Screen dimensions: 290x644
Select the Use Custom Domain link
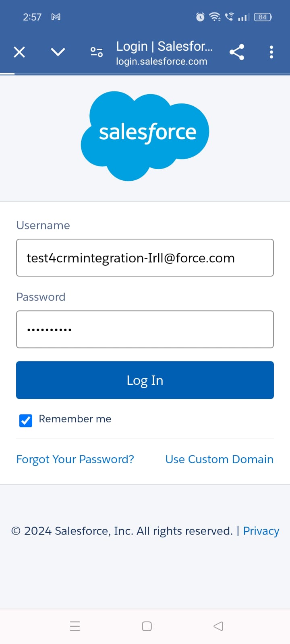tap(220, 459)
